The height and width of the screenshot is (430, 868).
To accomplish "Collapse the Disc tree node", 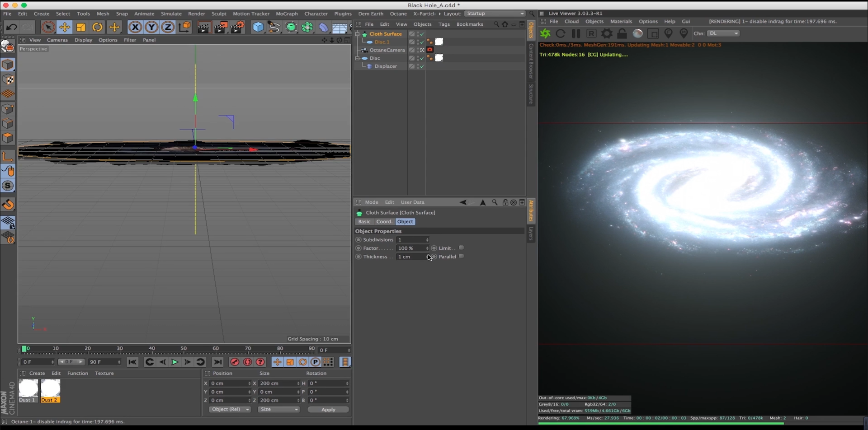I will click(357, 58).
